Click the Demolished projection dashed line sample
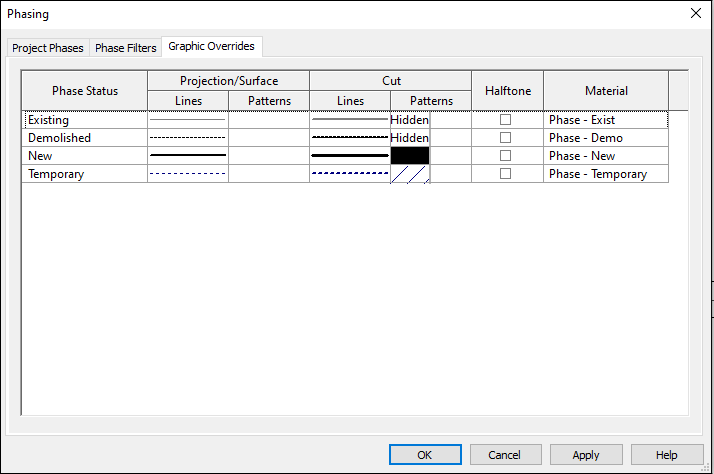 (x=188, y=138)
